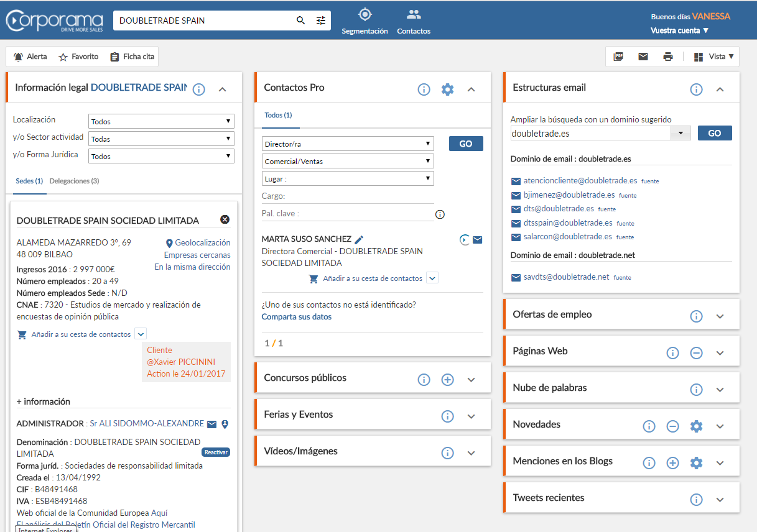Show info for Estructuras email panel
Viewport: 757px width, 532px height.
tap(697, 89)
